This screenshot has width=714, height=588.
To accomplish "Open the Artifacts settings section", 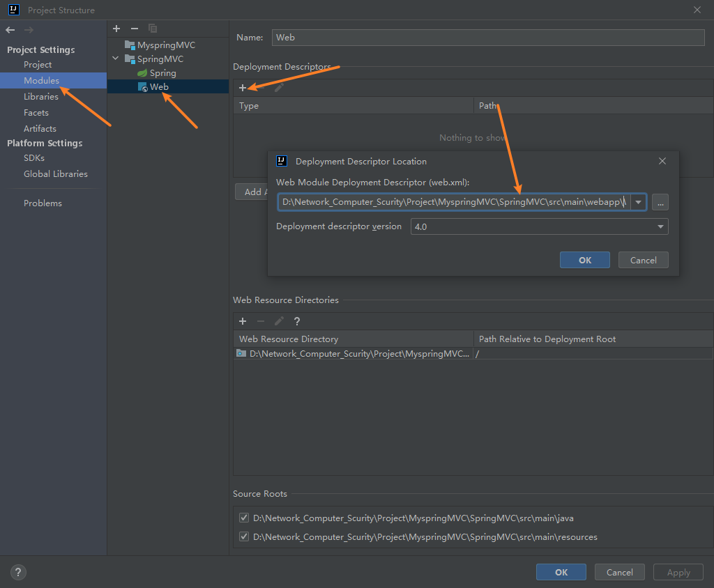I will (40, 128).
